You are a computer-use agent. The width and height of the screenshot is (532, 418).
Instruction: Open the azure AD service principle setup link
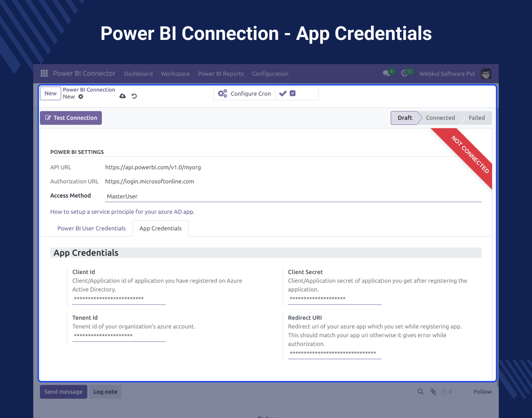click(122, 211)
